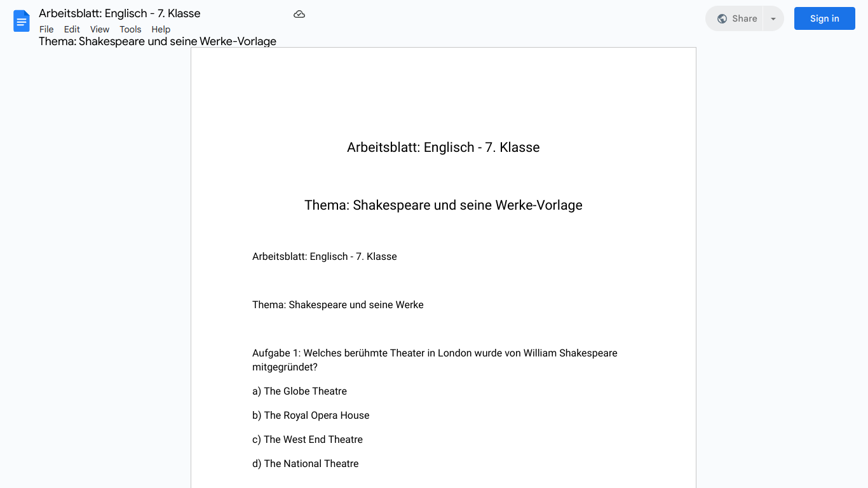Screen dimensions: 868x488
Task: Click the Sign in button
Action: pos(824,18)
